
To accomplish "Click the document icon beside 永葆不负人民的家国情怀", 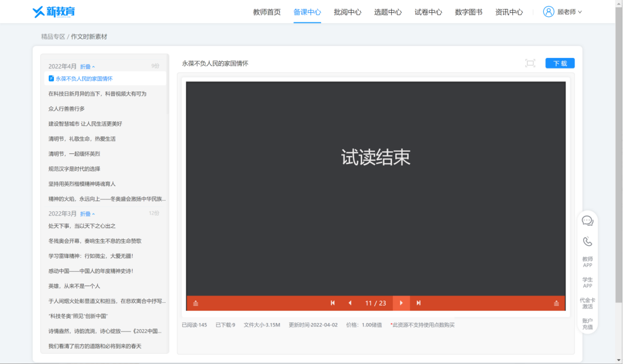I will [x=51, y=79].
